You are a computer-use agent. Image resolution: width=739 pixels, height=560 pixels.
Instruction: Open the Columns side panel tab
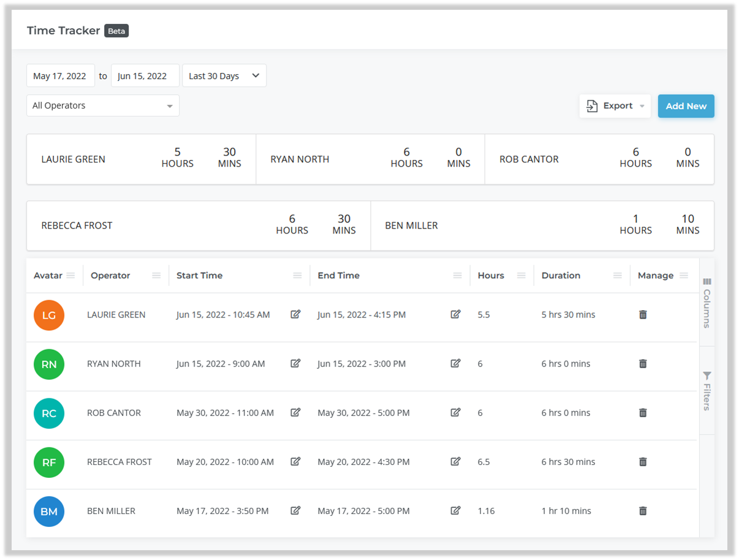(x=707, y=303)
